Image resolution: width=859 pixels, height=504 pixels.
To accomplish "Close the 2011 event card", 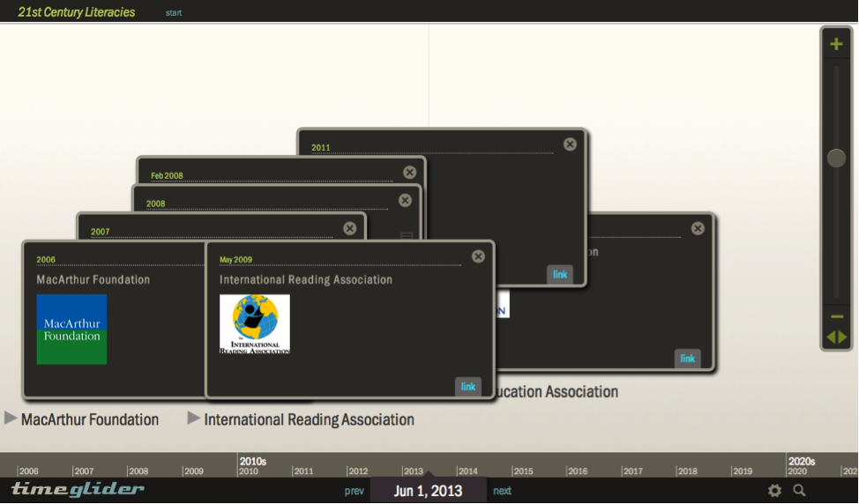I will point(570,145).
